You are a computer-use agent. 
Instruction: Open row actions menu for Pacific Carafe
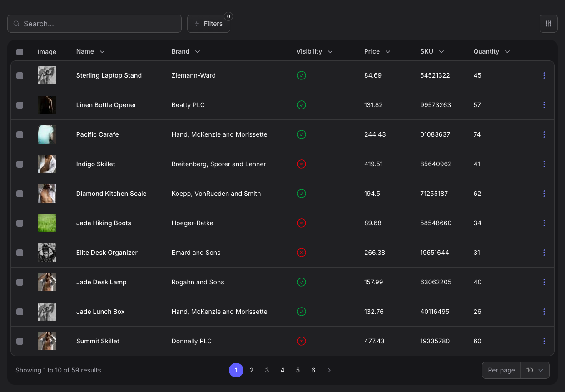pos(544,134)
